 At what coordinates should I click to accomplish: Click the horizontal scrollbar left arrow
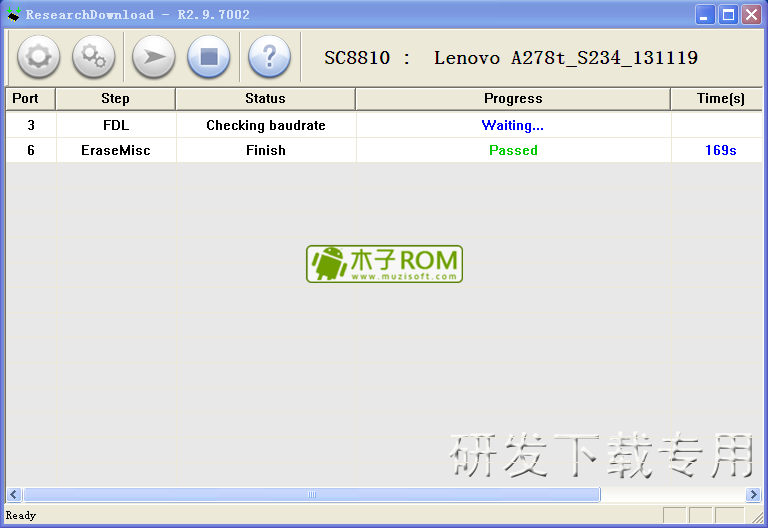click(13, 495)
